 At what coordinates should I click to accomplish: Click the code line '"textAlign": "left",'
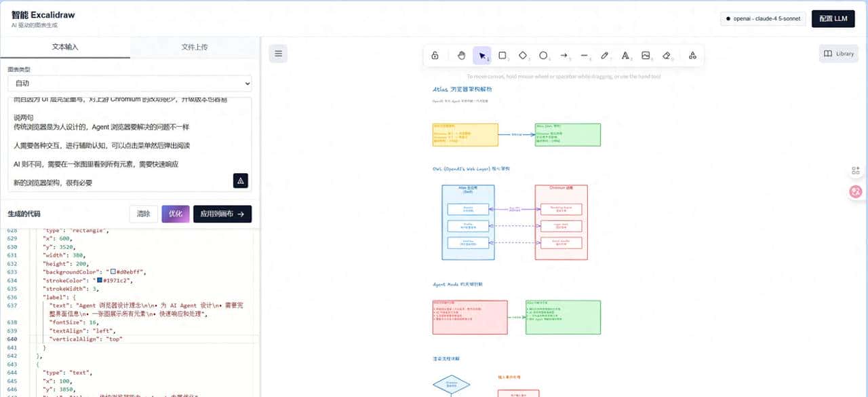click(83, 330)
